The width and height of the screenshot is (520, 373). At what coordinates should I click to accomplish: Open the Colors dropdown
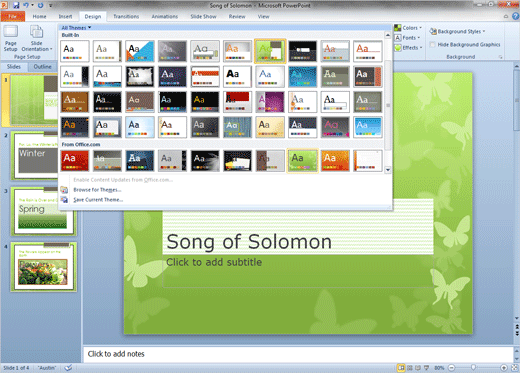pyautogui.click(x=408, y=28)
